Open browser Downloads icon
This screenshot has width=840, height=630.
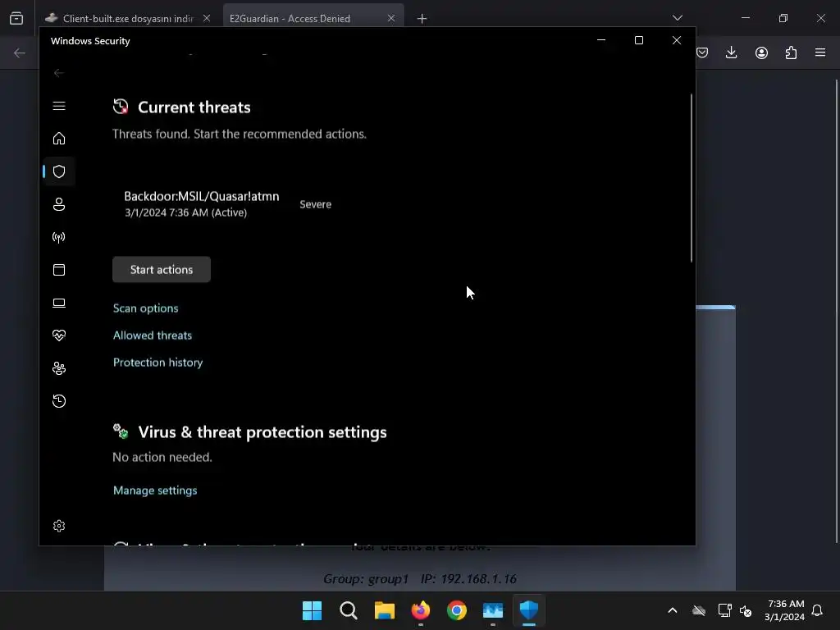coord(731,52)
